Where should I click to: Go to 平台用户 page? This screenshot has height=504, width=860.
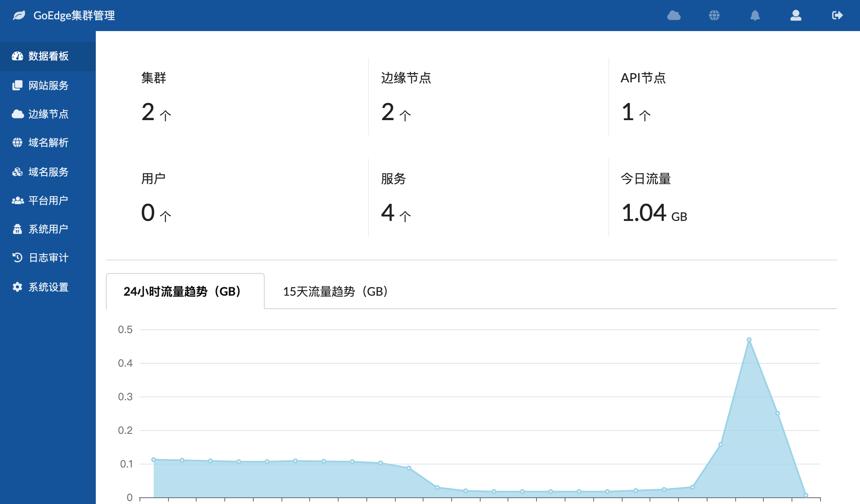click(x=48, y=200)
